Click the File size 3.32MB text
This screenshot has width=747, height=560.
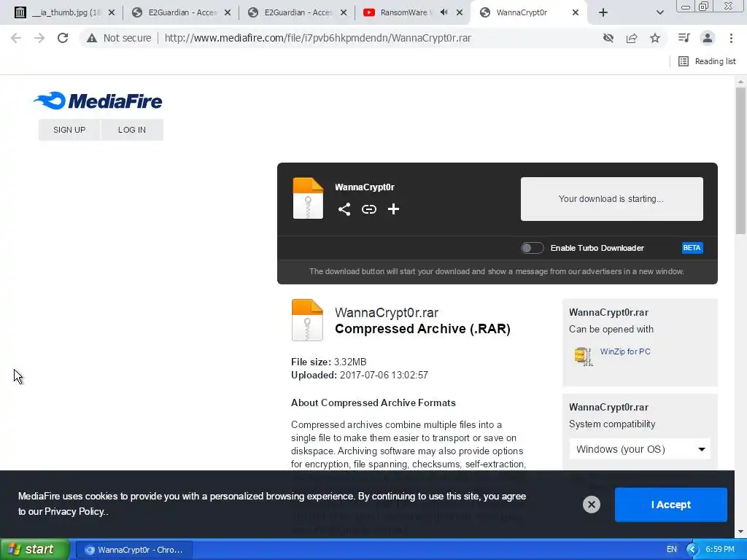point(329,362)
